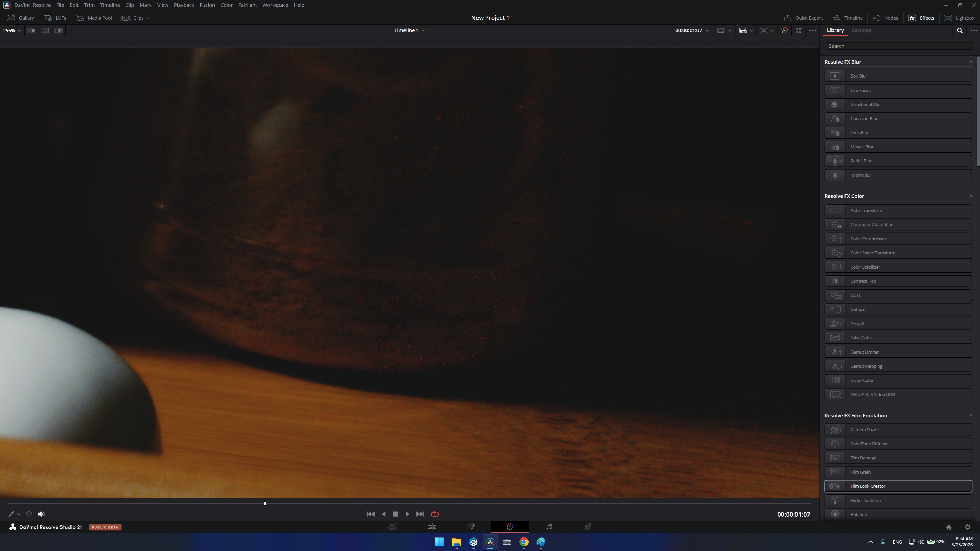Open the Quick Export dialog

803,18
